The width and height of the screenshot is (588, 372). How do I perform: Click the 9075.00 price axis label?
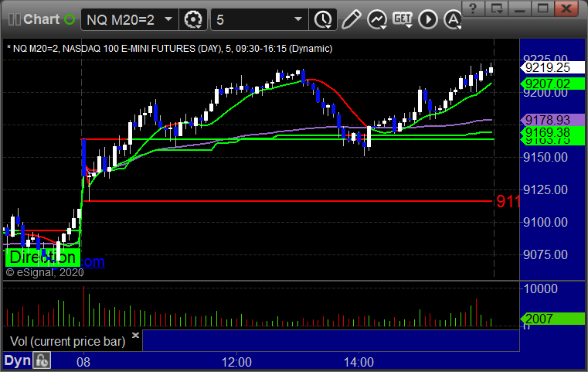coord(546,255)
